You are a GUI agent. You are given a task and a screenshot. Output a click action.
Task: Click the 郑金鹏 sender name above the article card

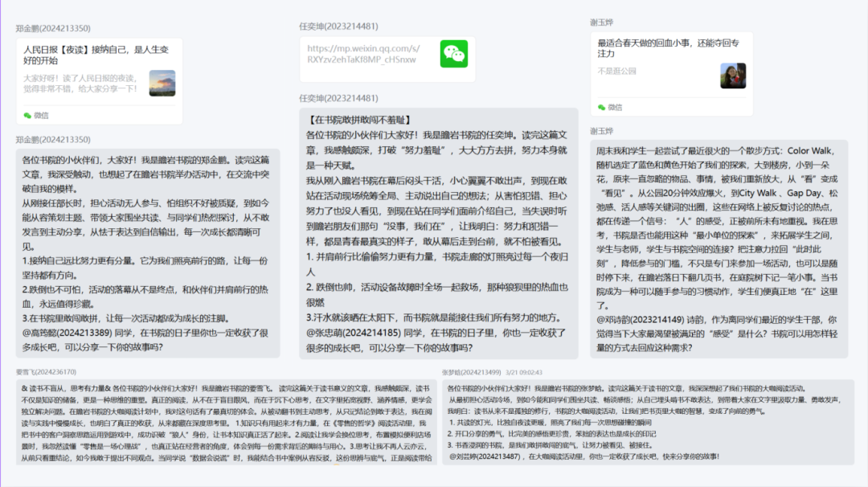53,28
